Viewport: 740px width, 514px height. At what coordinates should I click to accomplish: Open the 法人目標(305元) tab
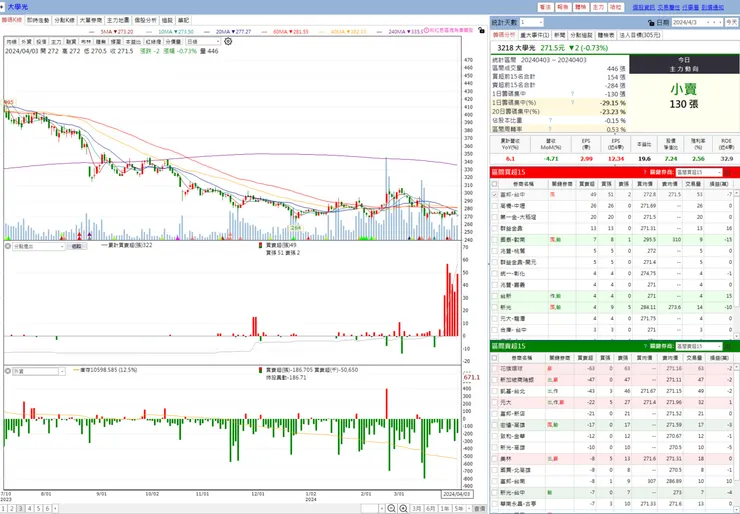(x=640, y=35)
